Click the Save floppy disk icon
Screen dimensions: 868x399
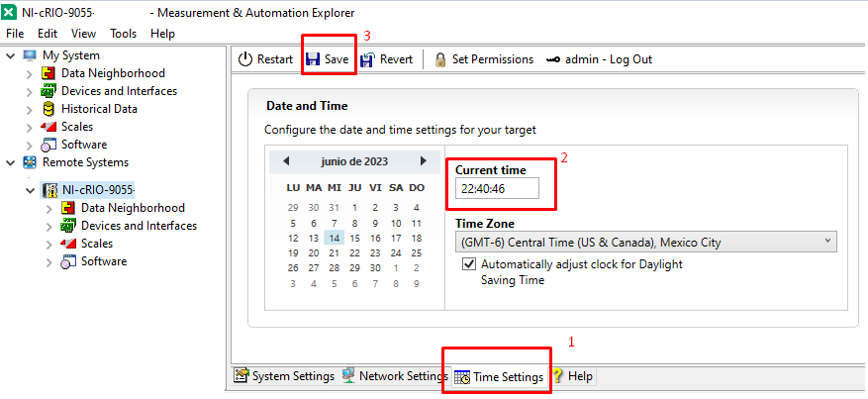pyautogui.click(x=313, y=59)
